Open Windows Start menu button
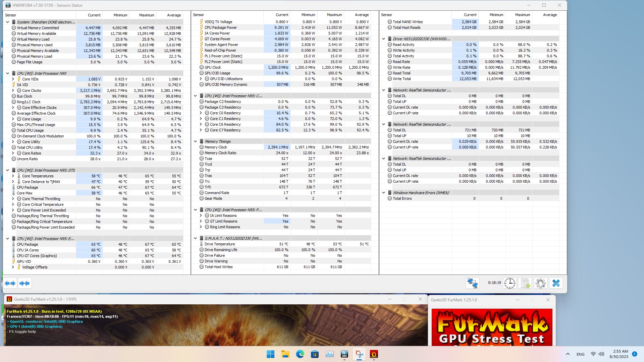The width and height of the screenshot is (644, 362). click(x=270, y=354)
